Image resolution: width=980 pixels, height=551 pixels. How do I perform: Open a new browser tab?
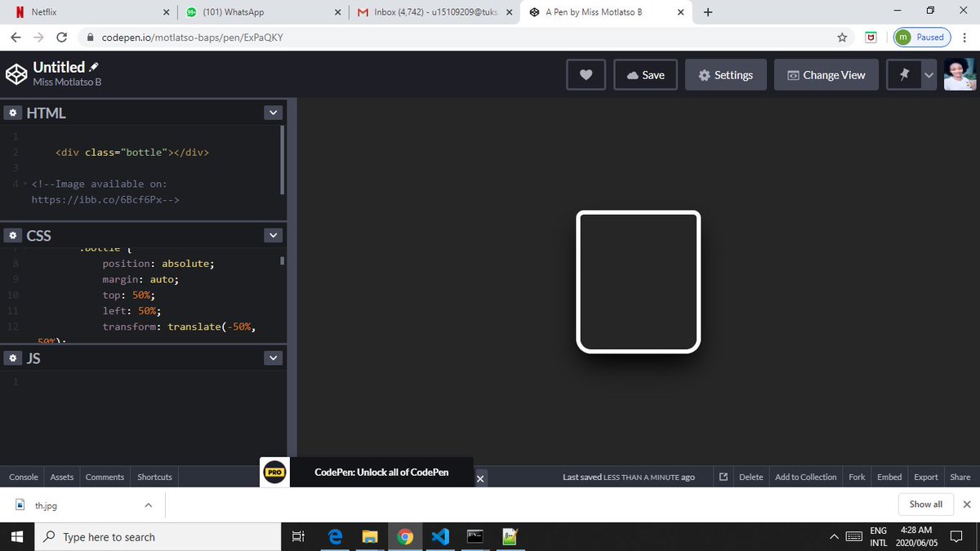click(707, 12)
